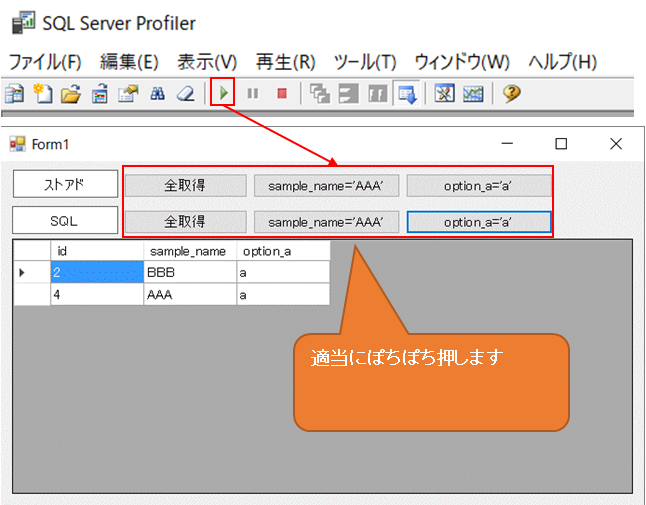Click the overlapping windows toolbar icon

320,94
